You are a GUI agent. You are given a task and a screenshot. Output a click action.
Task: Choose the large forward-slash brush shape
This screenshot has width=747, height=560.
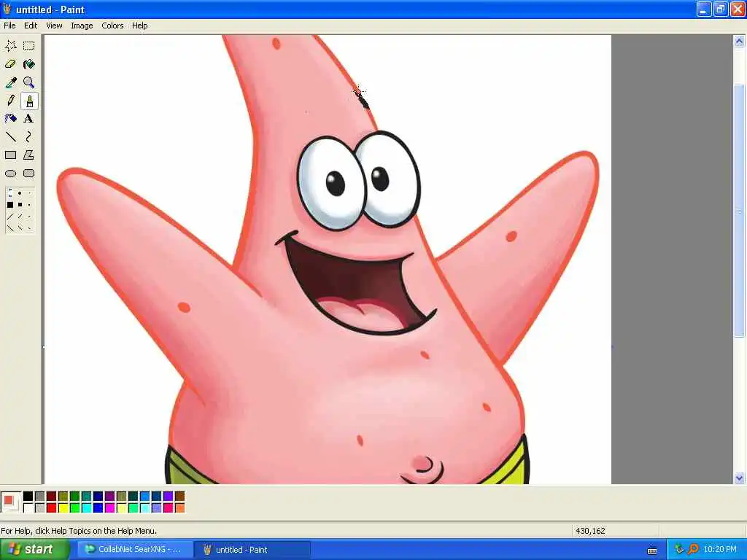click(9, 217)
